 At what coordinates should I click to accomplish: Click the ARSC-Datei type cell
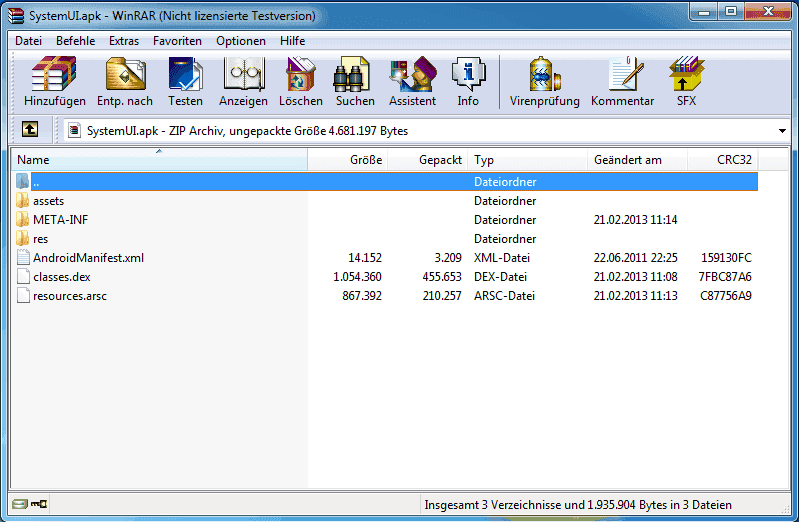[504, 296]
